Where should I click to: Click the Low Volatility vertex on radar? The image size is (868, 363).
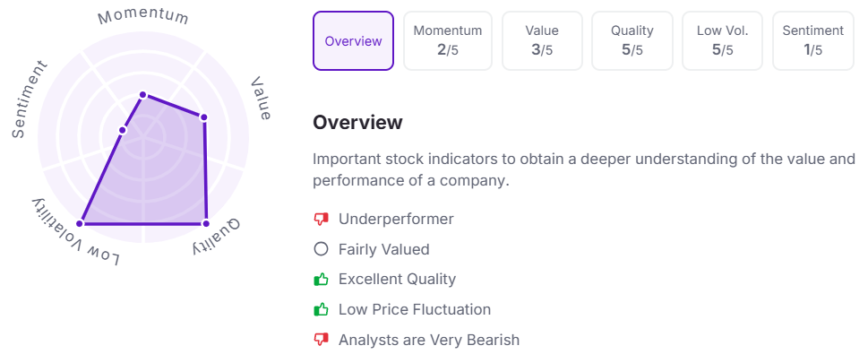(x=80, y=223)
